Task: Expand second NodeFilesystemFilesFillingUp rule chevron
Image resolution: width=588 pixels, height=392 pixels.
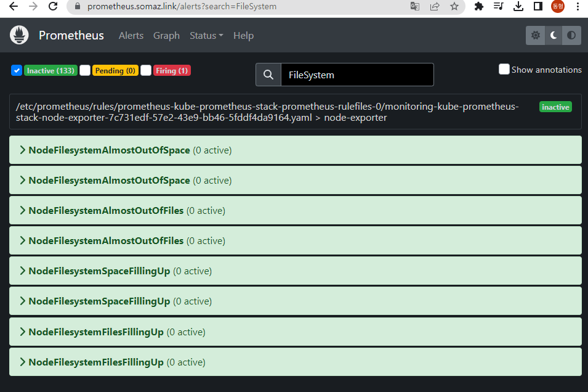Action: tap(23, 362)
